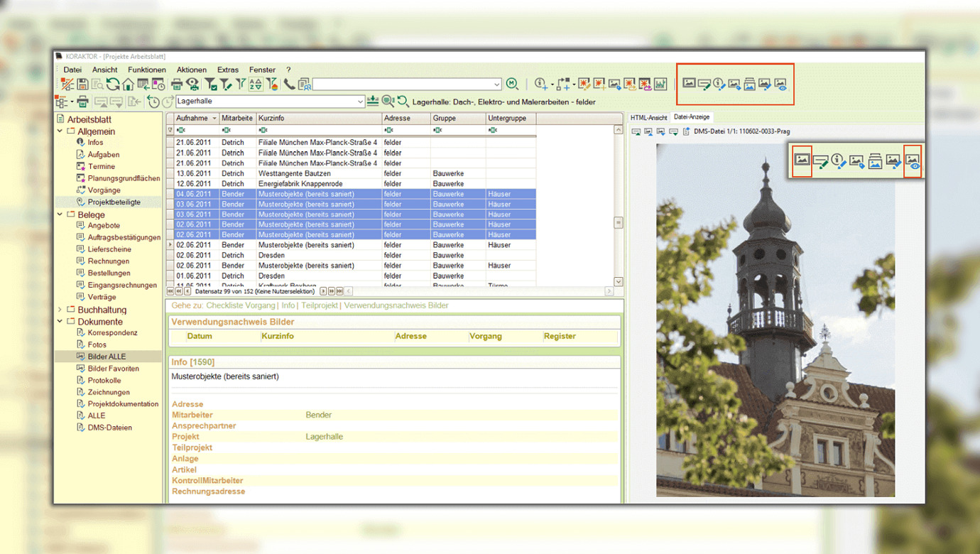980x554 pixels.
Task: Click the green refresh arrows icon
Action: tap(113, 85)
